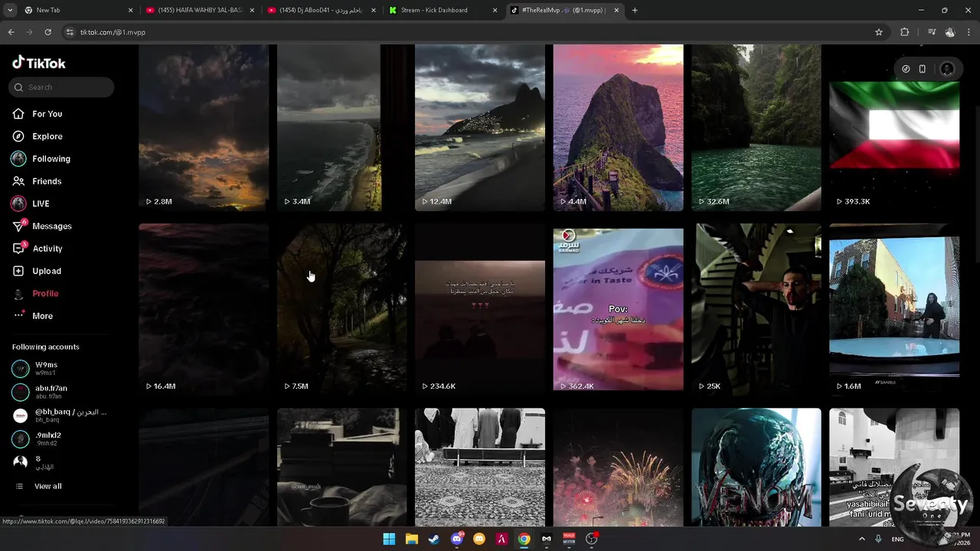This screenshot has width=980, height=551.
Task: Open the Arabic quote video 234.6K
Action: [x=480, y=309]
